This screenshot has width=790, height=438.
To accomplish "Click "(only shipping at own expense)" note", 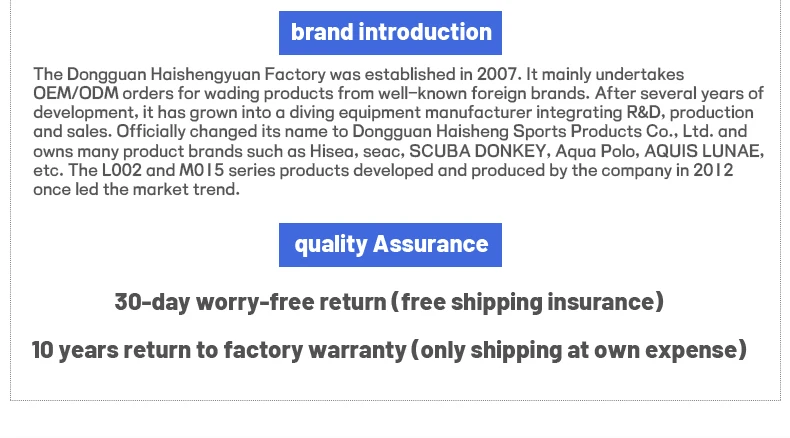I will coord(579,350).
